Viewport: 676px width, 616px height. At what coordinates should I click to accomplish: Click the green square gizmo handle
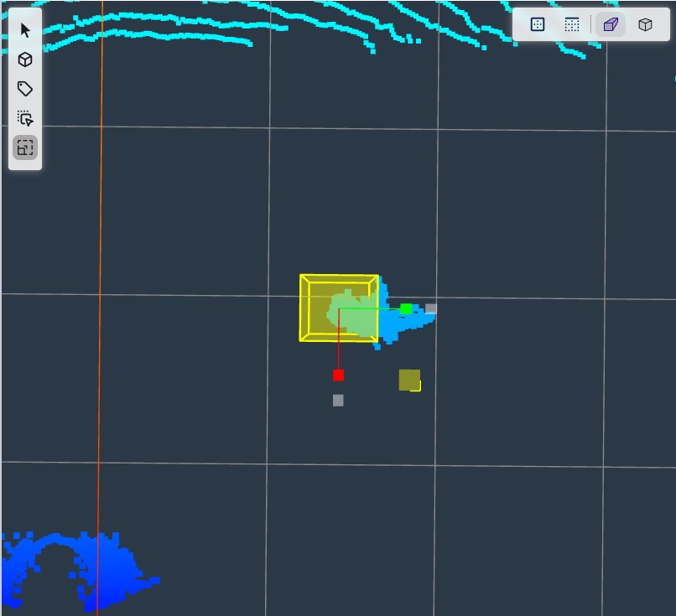(406, 309)
